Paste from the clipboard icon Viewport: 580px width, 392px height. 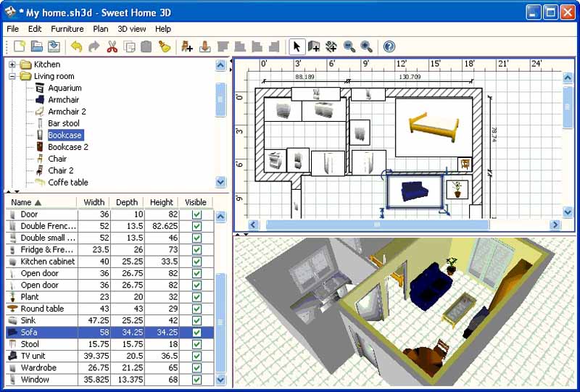coord(146,46)
